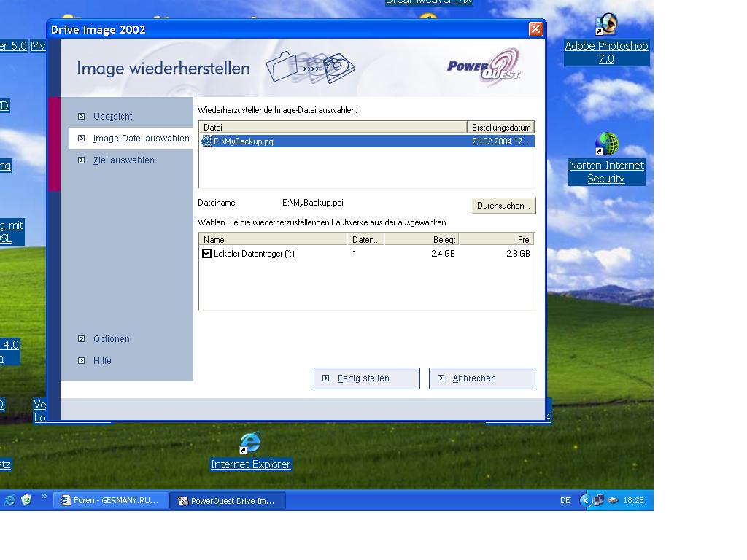
Task: Click Frei column header
Action: pos(496,239)
